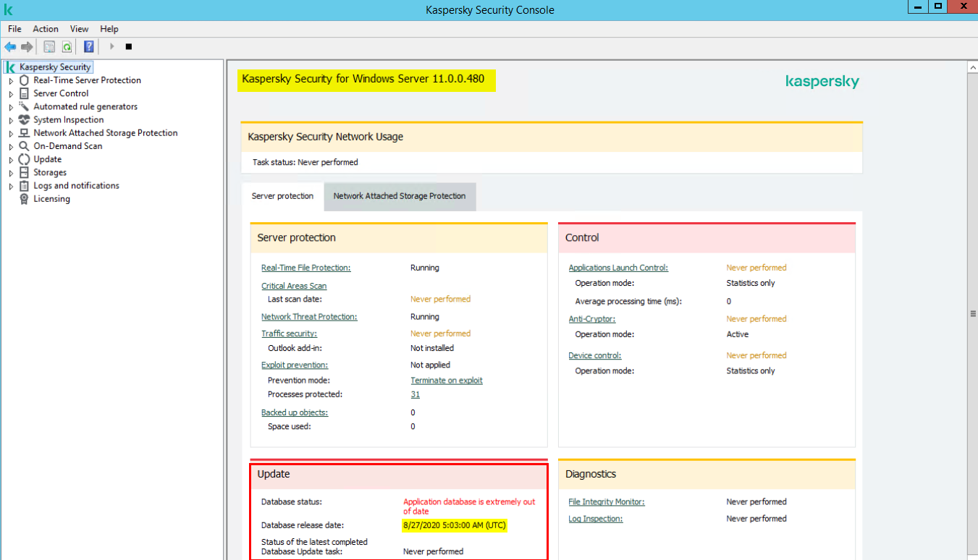Click the Properties toolbar icon

point(49,47)
